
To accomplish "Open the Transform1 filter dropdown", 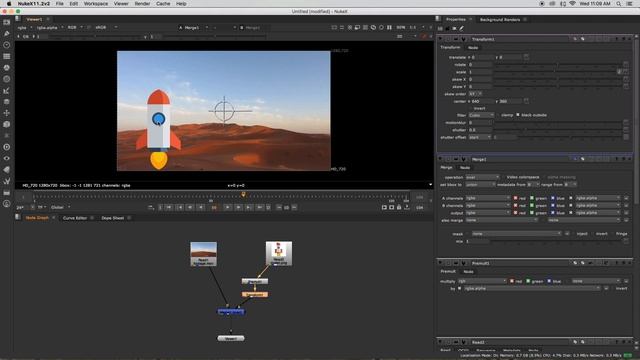I will click(481, 115).
